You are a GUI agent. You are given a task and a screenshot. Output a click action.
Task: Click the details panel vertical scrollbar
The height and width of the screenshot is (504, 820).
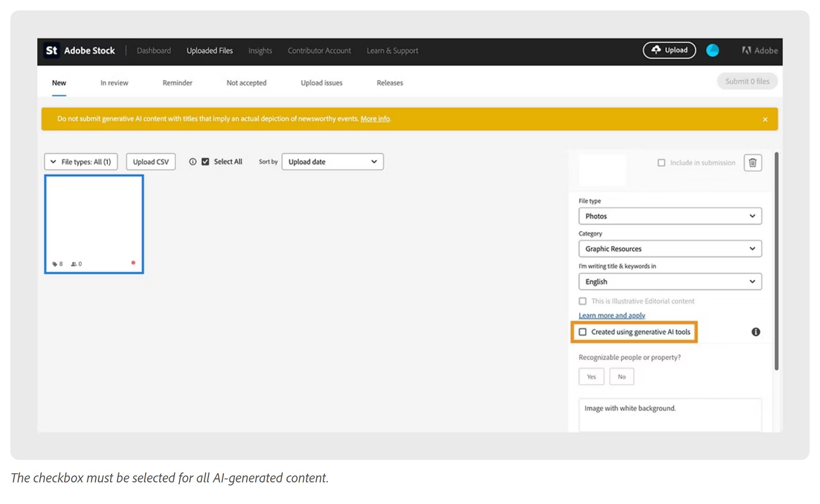(x=776, y=262)
